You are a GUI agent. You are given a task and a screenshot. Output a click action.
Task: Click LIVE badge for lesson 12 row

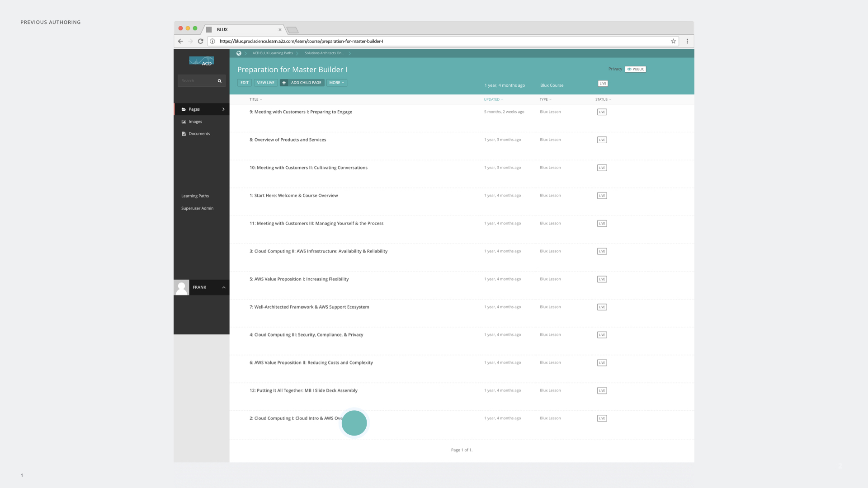click(602, 391)
